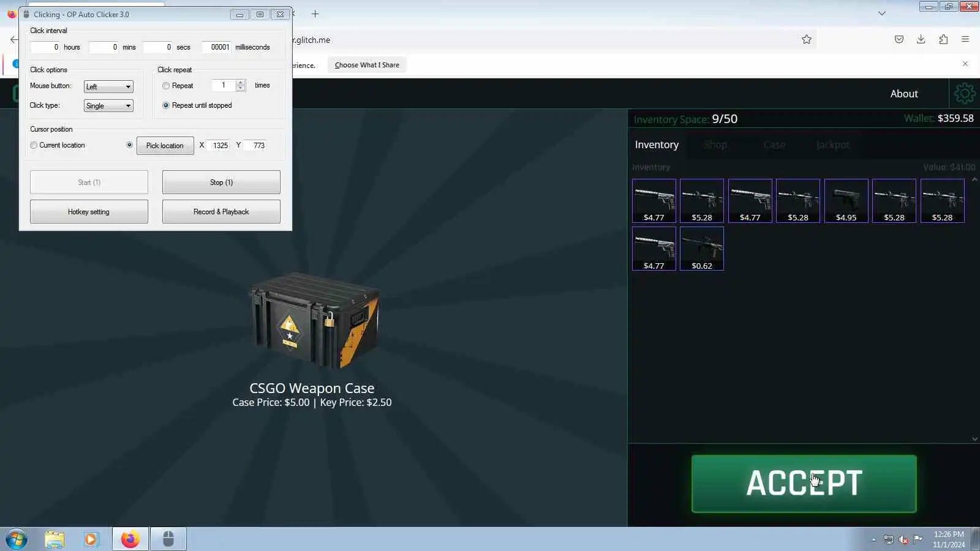Click the OP Auto Clicker title bar icon

pyautogui.click(x=26, y=14)
